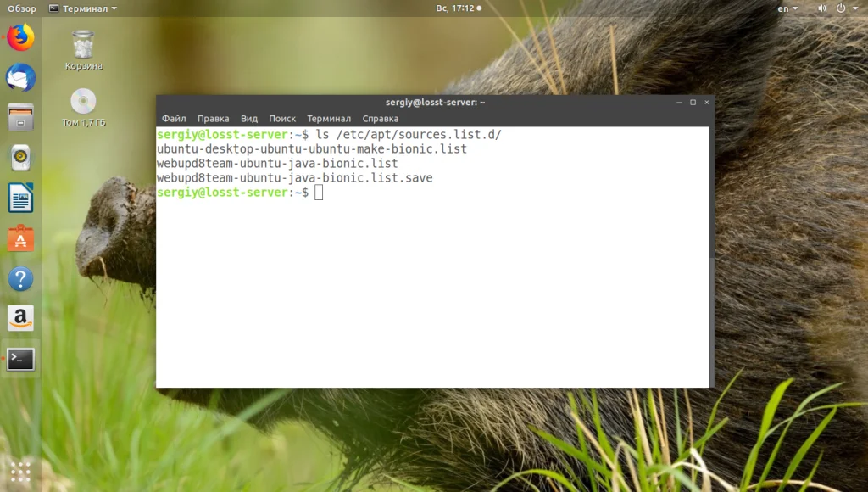Open the Правка menu
This screenshot has width=868, height=492.
(213, 119)
